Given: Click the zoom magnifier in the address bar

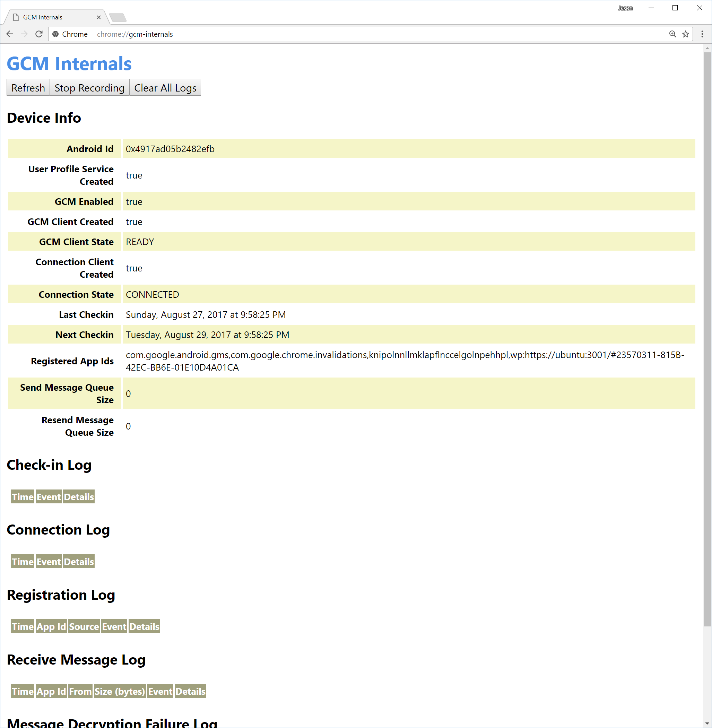Looking at the screenshot, I should pos(673,34).
